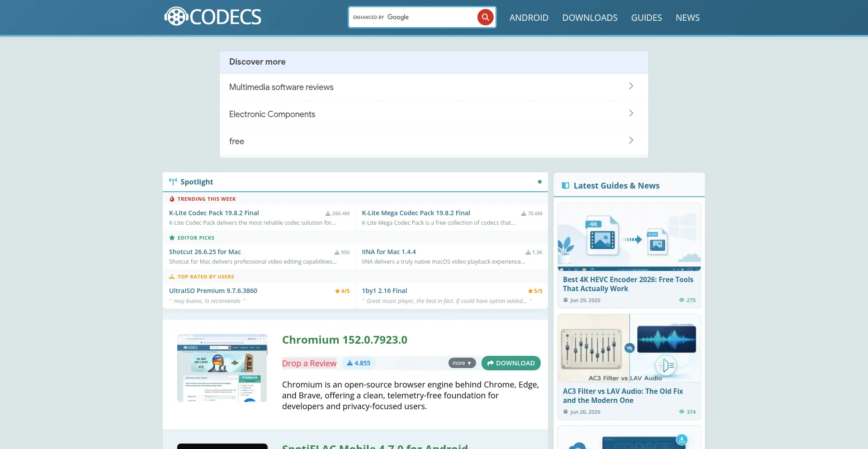Click the Spotlight broadcast antenna icon
The image size is (868, 449).
(173, 182)
